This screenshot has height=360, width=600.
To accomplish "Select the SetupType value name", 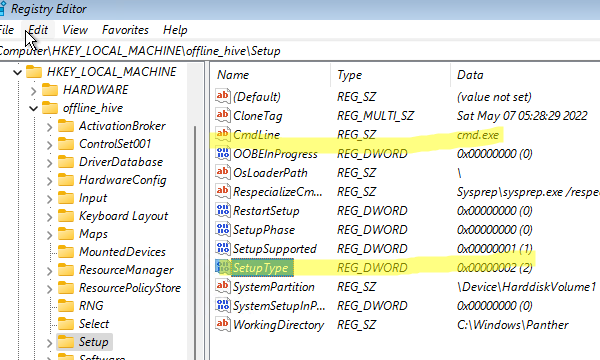I will pos(262,268).
